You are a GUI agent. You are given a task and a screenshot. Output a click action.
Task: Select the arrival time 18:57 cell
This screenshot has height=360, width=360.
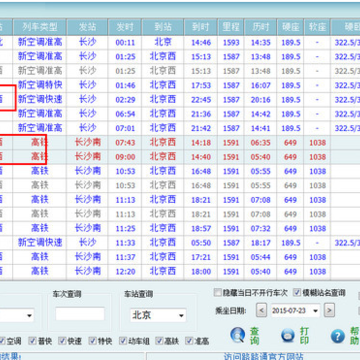(201, 229)
